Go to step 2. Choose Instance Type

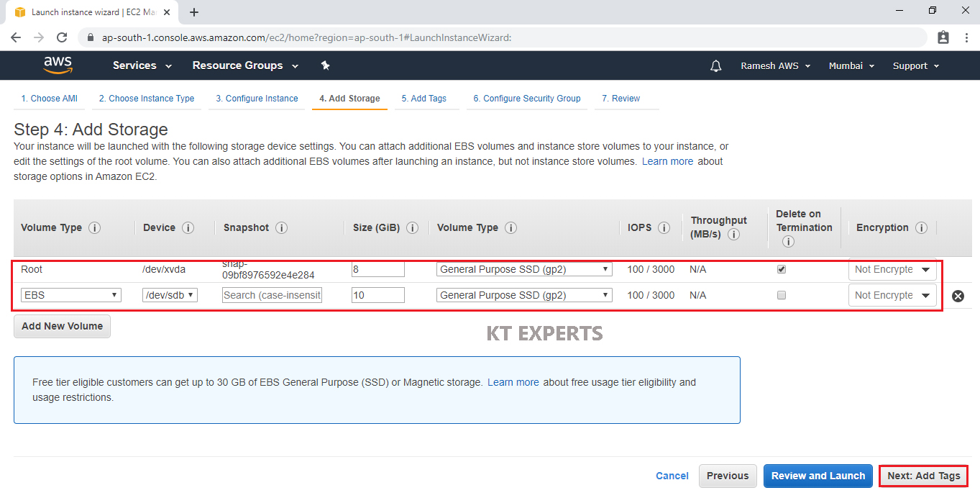click(x=147, y=99)
